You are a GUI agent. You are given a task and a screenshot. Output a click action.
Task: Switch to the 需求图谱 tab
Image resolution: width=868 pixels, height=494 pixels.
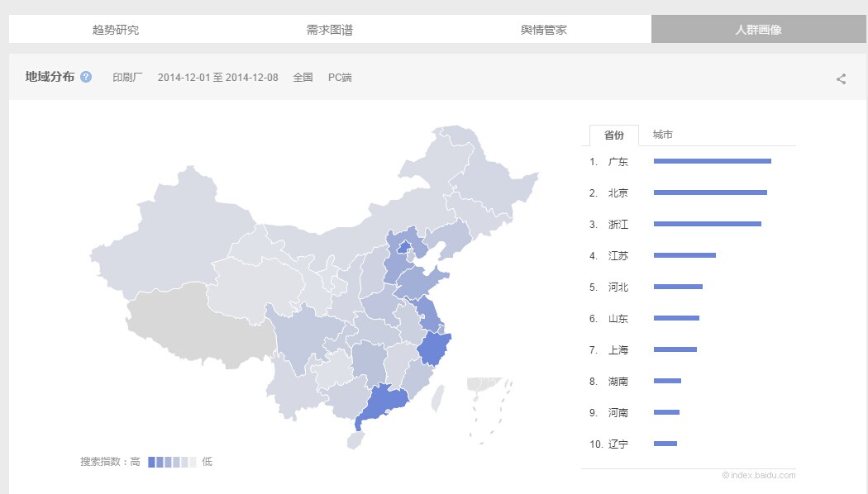pos(330,29)
